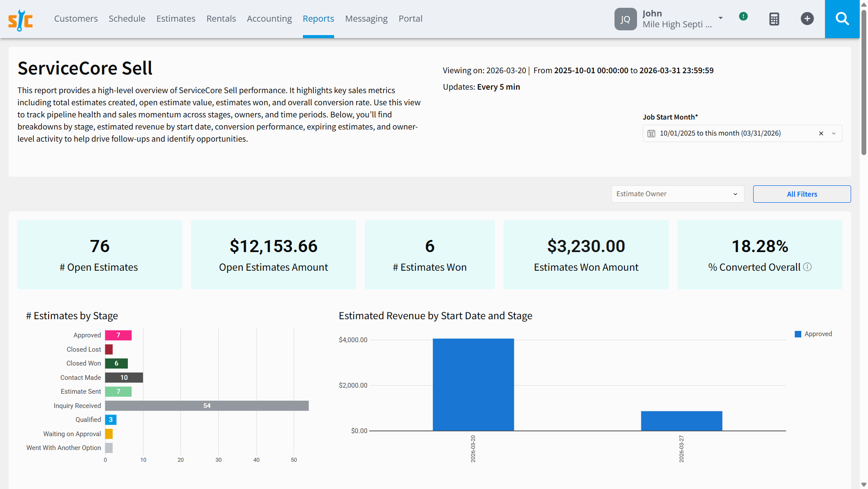Click the Contact Made bar showing 10
The width and height of the screenshot is (868, 489).
pyautogui.click(x=124, y=378)
